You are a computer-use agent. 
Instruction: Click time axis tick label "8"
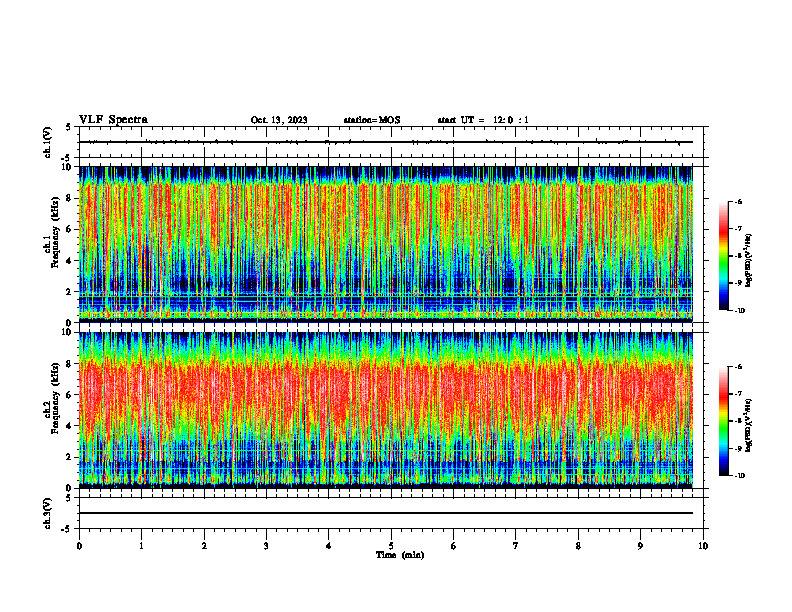[578, 546]
